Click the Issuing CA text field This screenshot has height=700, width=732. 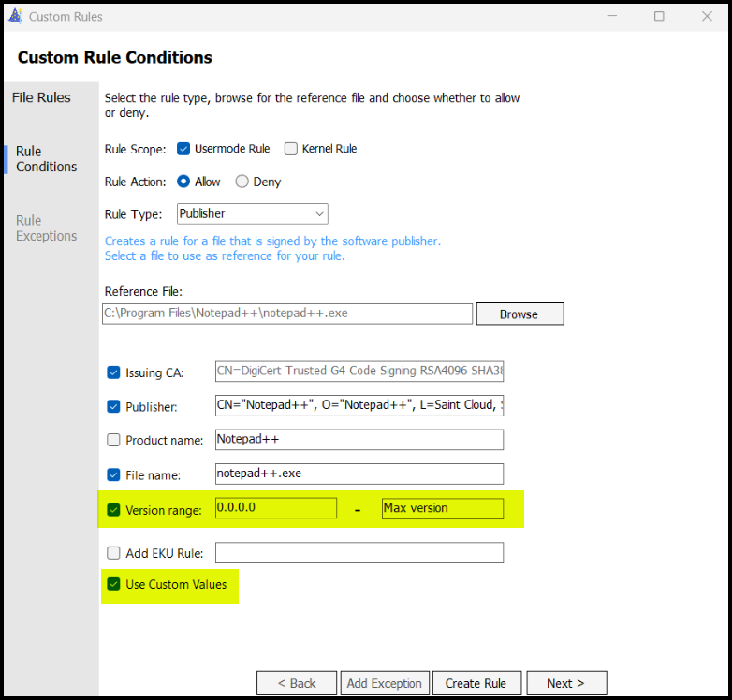(x=359, y=371)
